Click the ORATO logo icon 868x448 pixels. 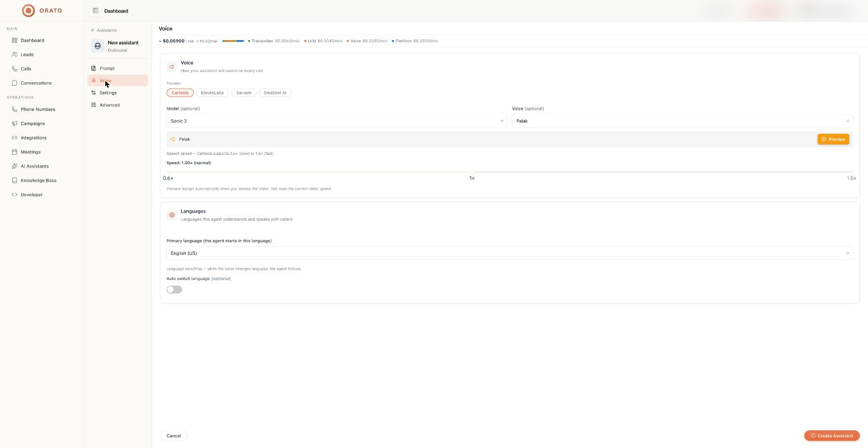tap(28, 10)
